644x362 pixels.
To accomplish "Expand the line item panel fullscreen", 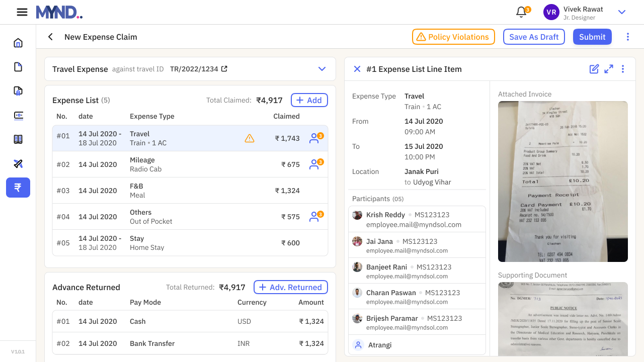I will (x=609, y=69).
